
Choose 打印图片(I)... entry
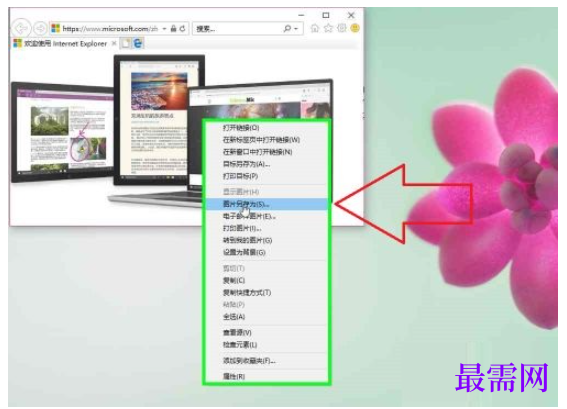tap(266, 228)
